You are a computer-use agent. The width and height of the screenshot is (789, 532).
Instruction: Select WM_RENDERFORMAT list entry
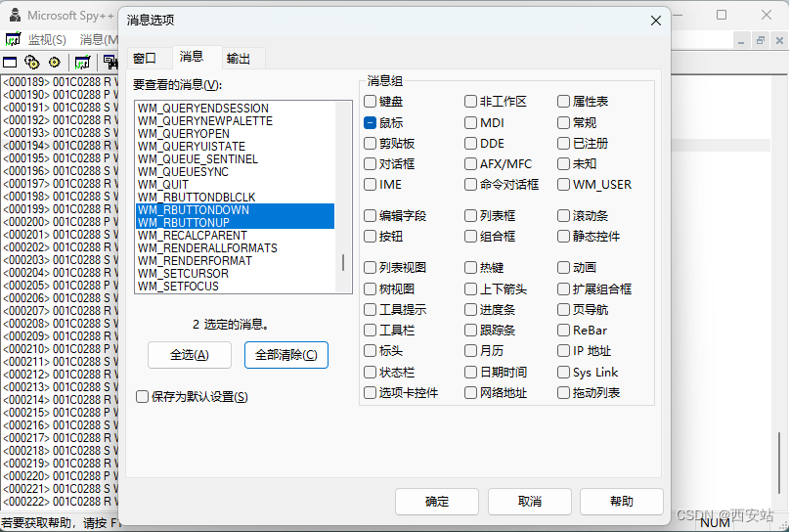pos(235,261)
